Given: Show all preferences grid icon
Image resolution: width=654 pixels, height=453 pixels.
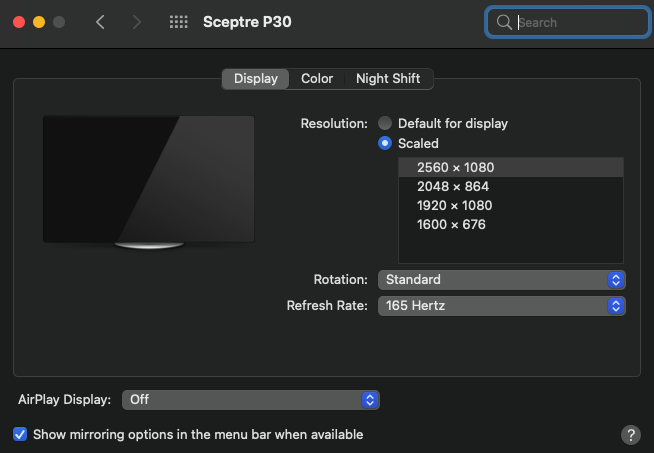Looking at the screenshot, I should click(179, 22).
